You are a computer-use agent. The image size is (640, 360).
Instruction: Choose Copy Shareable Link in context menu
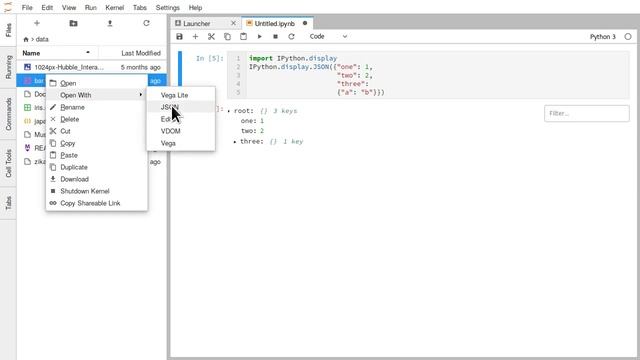pyautogui.click(x=97, y=203)
